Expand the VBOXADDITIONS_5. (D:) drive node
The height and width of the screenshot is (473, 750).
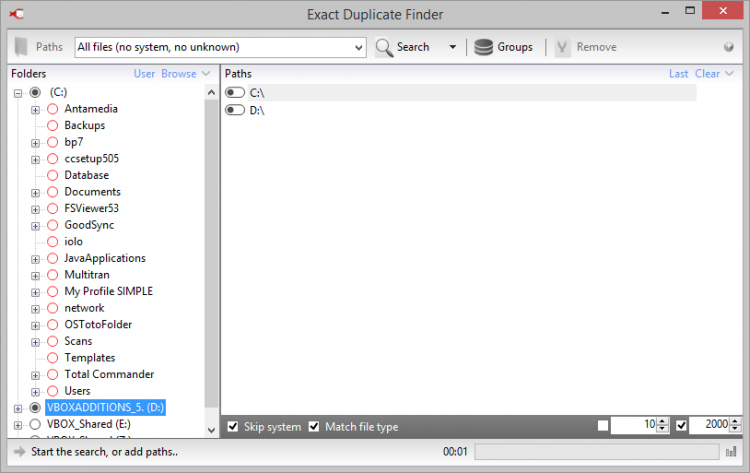click(18, 408)
